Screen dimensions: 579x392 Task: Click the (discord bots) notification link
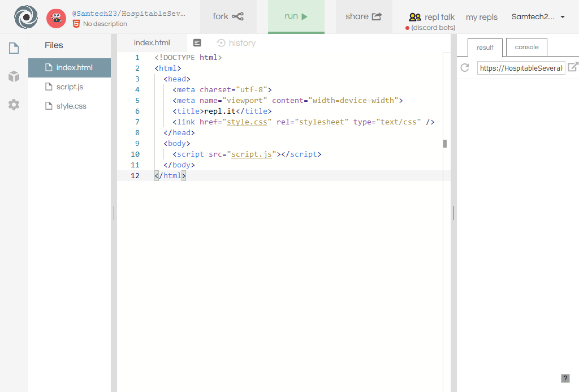point(433,28)
